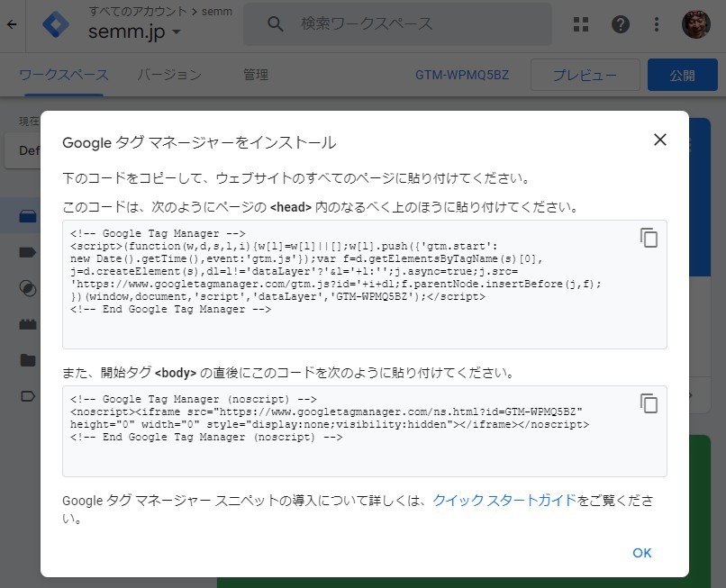Open the help menu icon
Screen dimensions: 726x588
[620, 24]
